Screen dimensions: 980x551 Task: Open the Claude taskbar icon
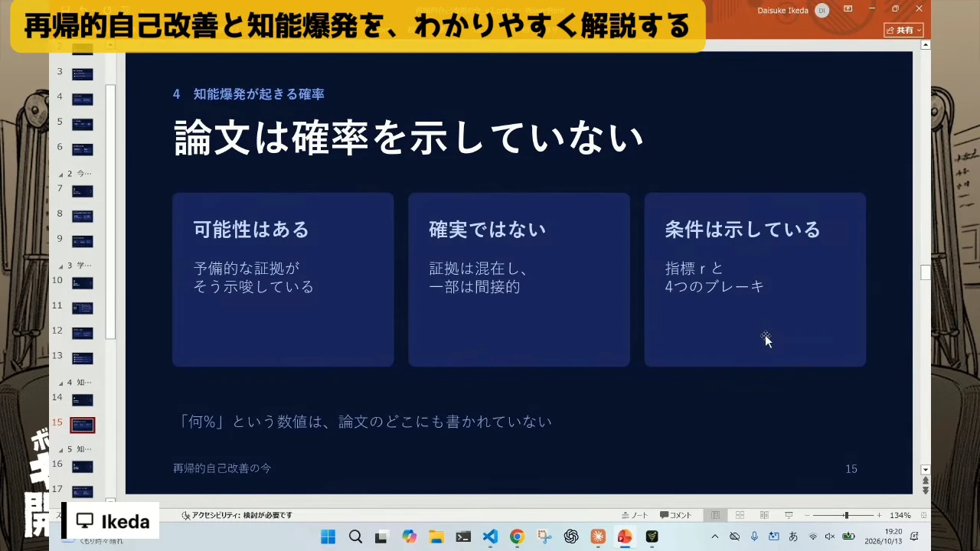click(598, 536)
